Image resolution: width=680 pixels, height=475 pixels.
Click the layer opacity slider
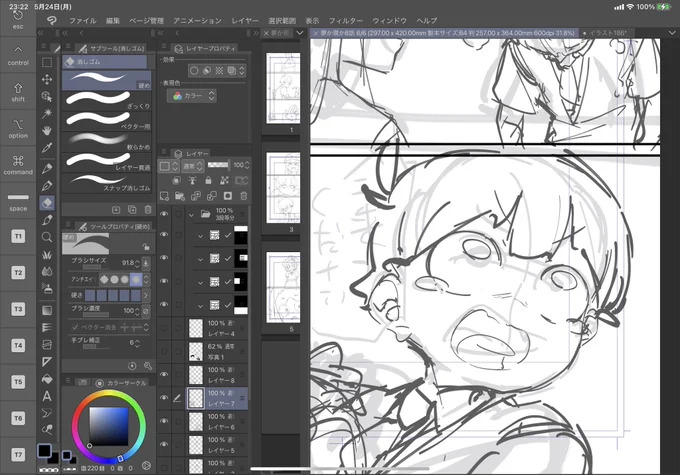[x=218, y=165]
